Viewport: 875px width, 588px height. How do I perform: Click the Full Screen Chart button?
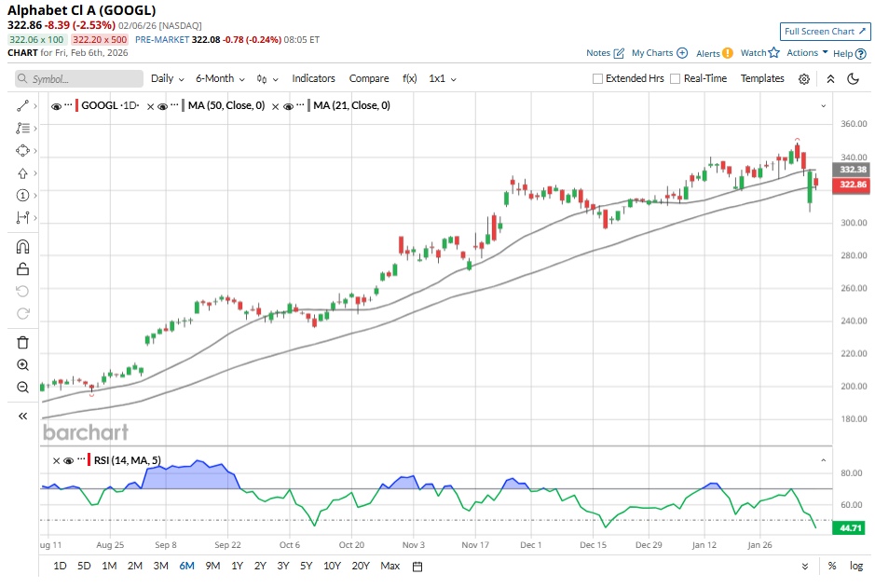825,31
